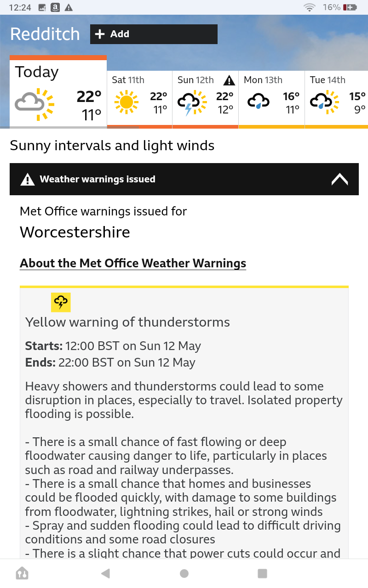This screenshot has height=588, width=368.
Task: Click the sunny icon for Saturday
Action: tap(126, 102)
